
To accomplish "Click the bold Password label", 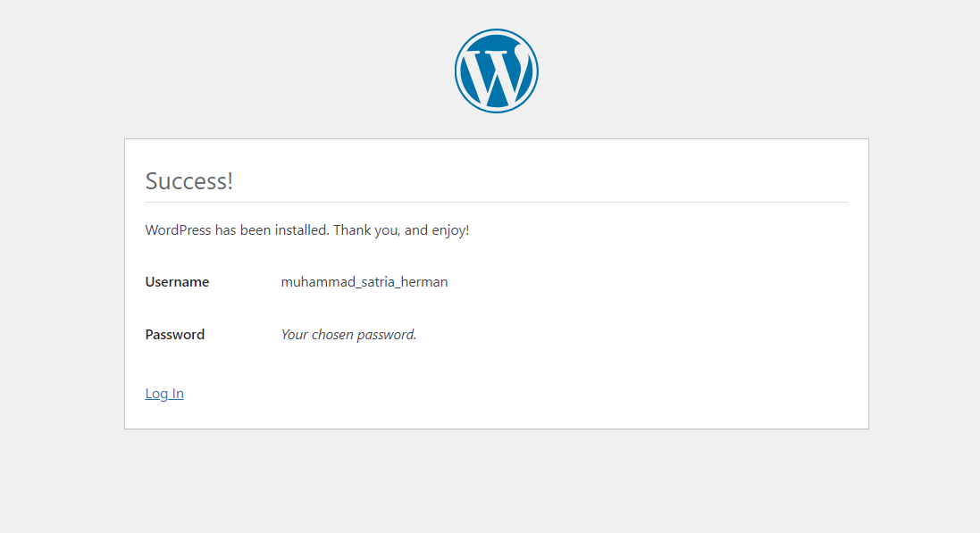I will pos(175,335).
